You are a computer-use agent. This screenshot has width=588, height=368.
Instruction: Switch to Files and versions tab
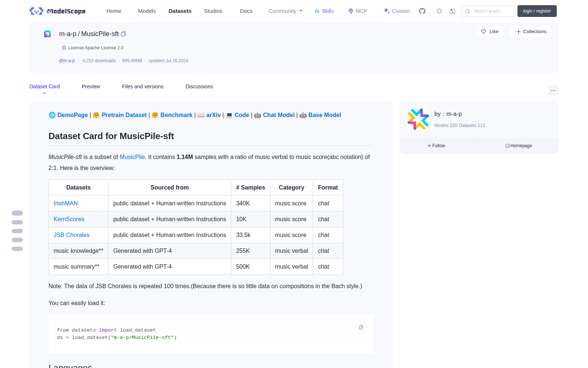pos(143,86)
